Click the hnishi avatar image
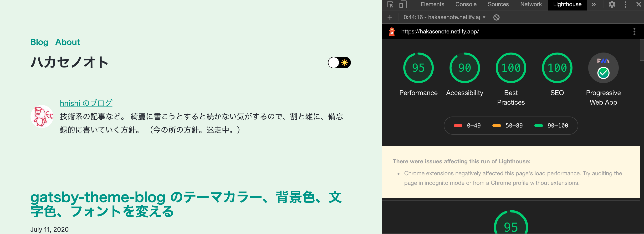Viewport: 644px width, 234px height. 42,117
